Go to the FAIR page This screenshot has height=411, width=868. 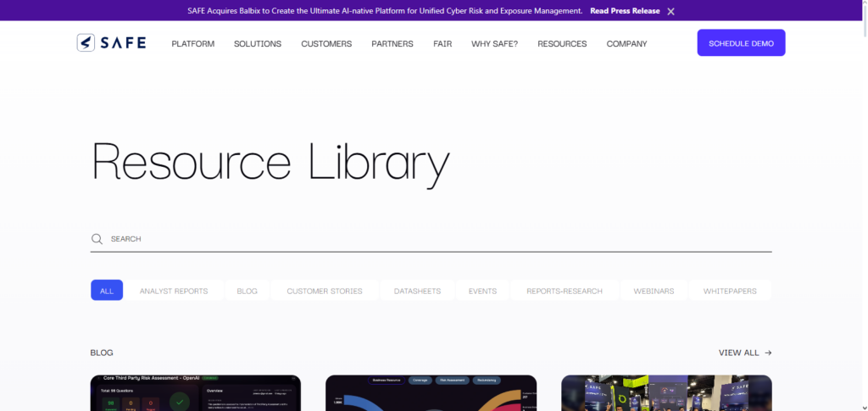point(442,44)
